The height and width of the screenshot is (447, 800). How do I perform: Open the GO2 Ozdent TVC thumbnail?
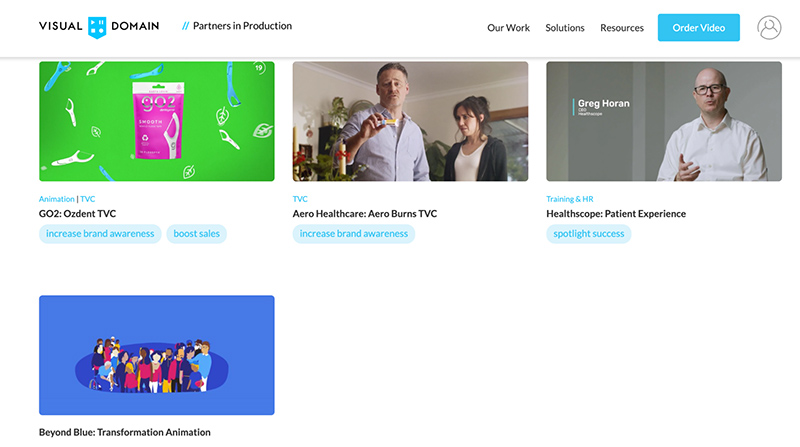[x=157, y=121]
